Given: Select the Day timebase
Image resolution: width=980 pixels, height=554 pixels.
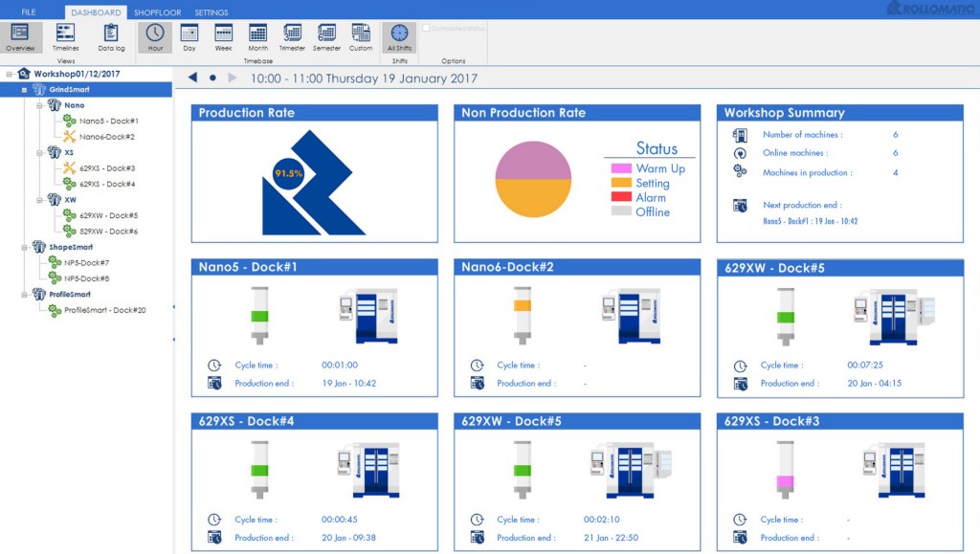Looking at the screenshot, I should pos(189,37).
